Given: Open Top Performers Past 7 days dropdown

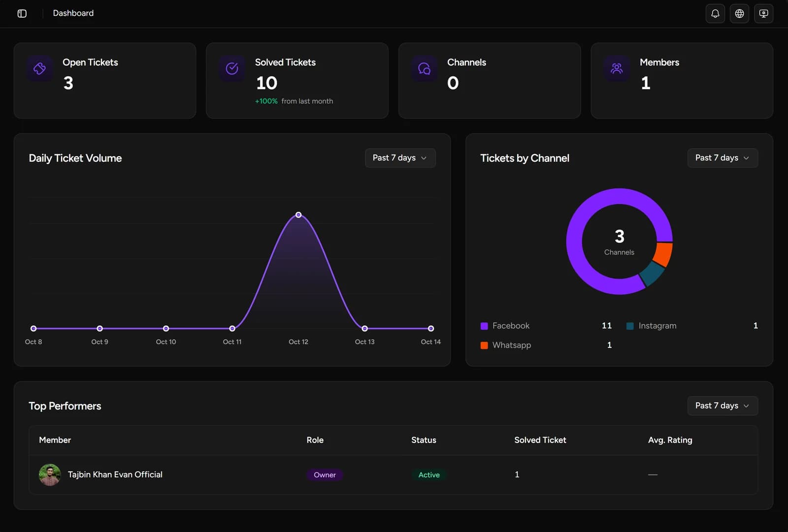Looking at the screenshot, I should click(x=722, y=406).
